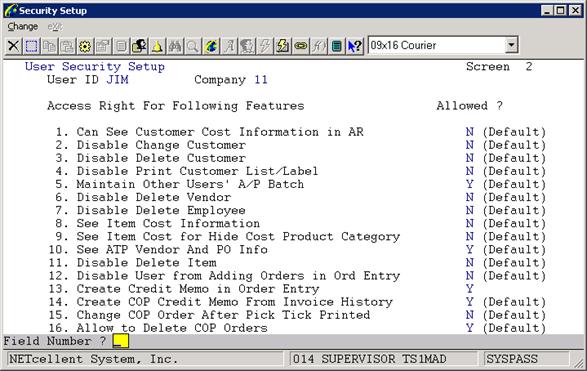Select line 11 Disable Delete Item
Screen dimensions: 587x371
tap(133, 262)
